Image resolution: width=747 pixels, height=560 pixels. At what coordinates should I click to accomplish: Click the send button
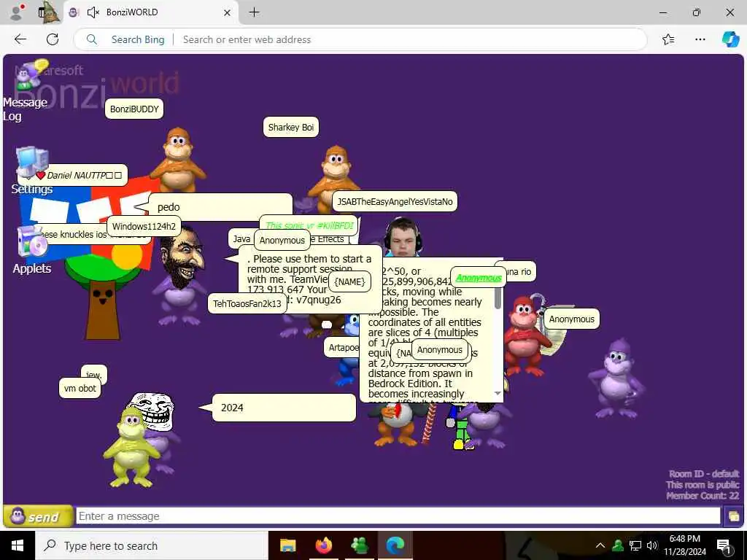(38, 516)
